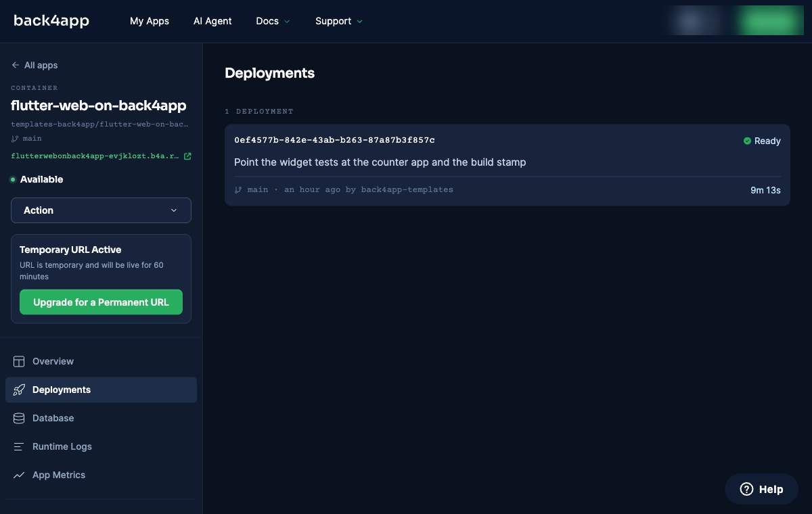Click the Runtime Logs lines icon
The image size is (812, 514).
19,446
